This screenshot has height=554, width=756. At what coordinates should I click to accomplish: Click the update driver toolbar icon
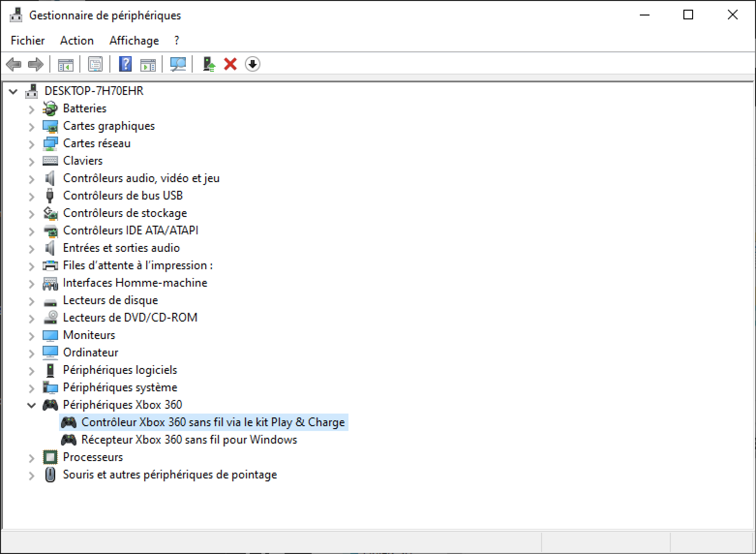pyautogui.click(x=209, y=64)
